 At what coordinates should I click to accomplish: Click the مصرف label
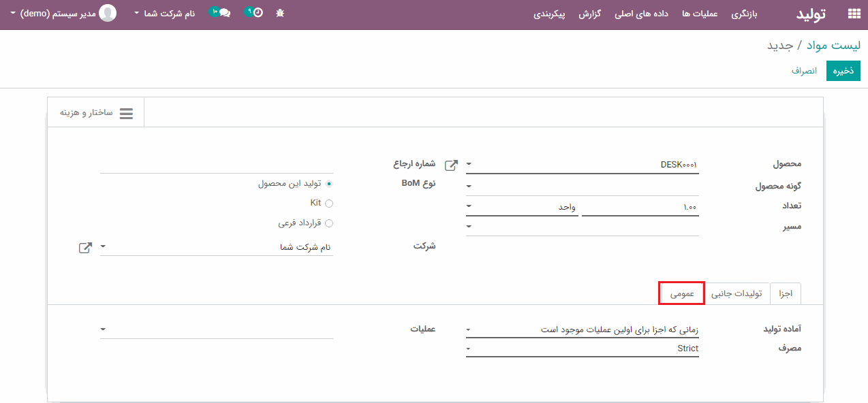coord(791,349)
